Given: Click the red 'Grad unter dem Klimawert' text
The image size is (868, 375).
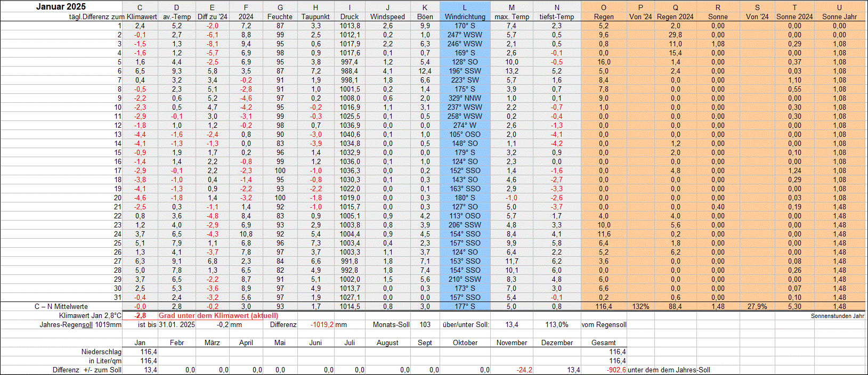Looking at the screenshot, I should point(218,316).
